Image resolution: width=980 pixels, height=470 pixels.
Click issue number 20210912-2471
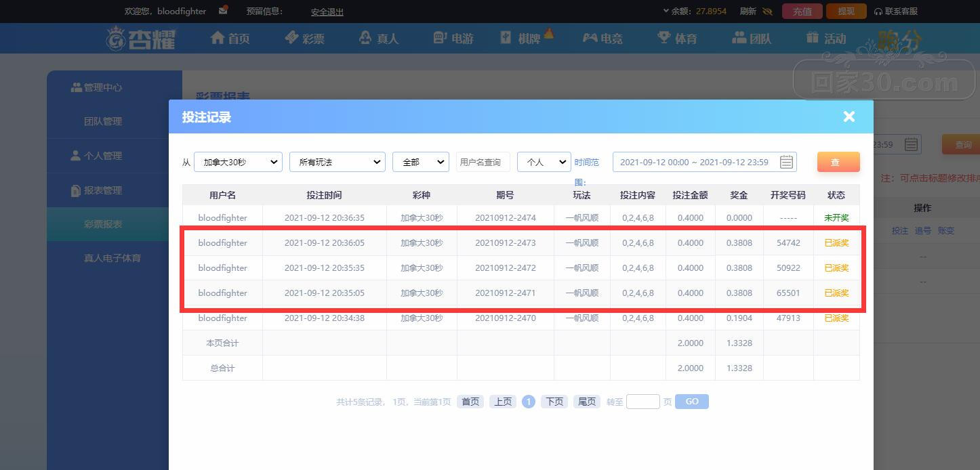(506, 293)
